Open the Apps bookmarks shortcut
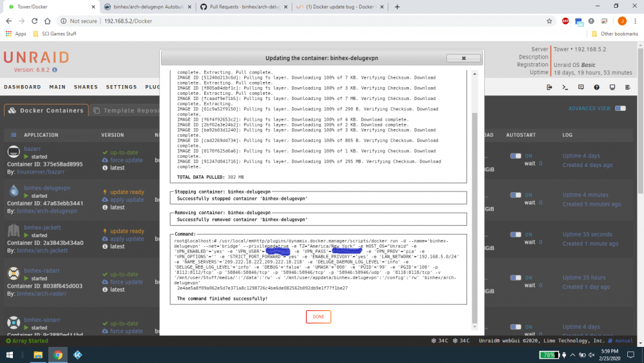This screenshot has height=363, width=644. coord(15,34)
